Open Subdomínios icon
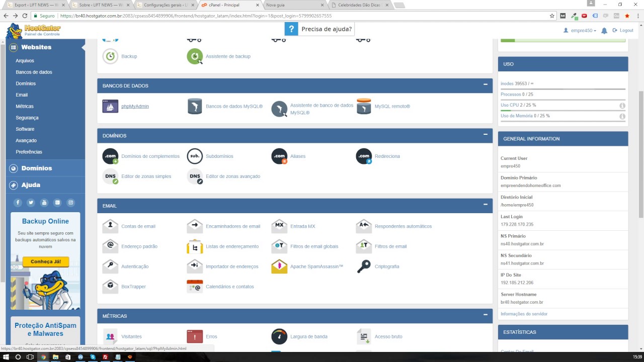Screen dimensions: 644x362 pyautogui.click(x=195, y=156)
